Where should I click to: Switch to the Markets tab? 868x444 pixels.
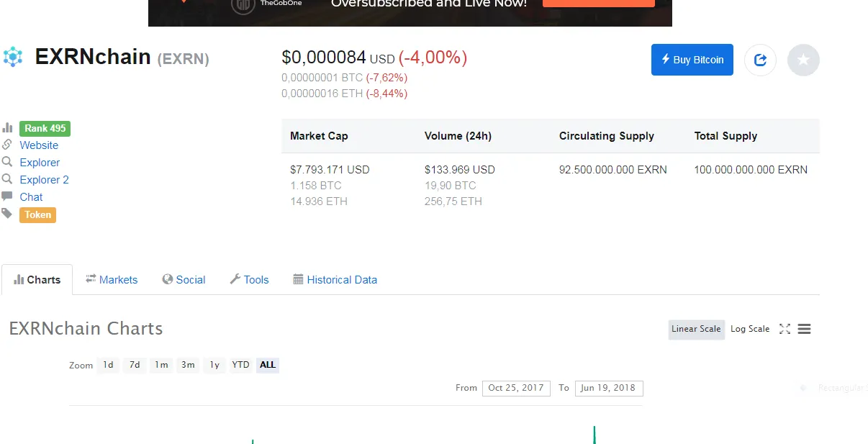point(112,280)
